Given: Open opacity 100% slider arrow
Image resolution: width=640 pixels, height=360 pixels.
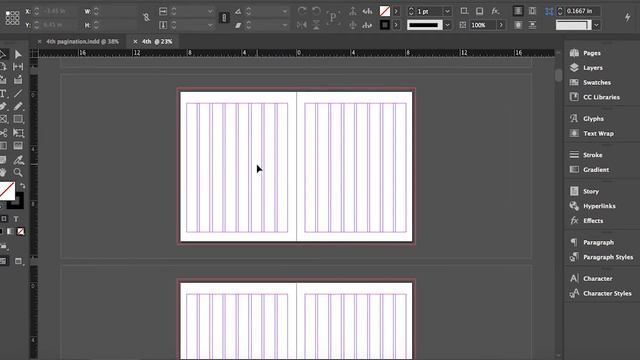Looking at the screenshot, I should click(x=501, y=25).
